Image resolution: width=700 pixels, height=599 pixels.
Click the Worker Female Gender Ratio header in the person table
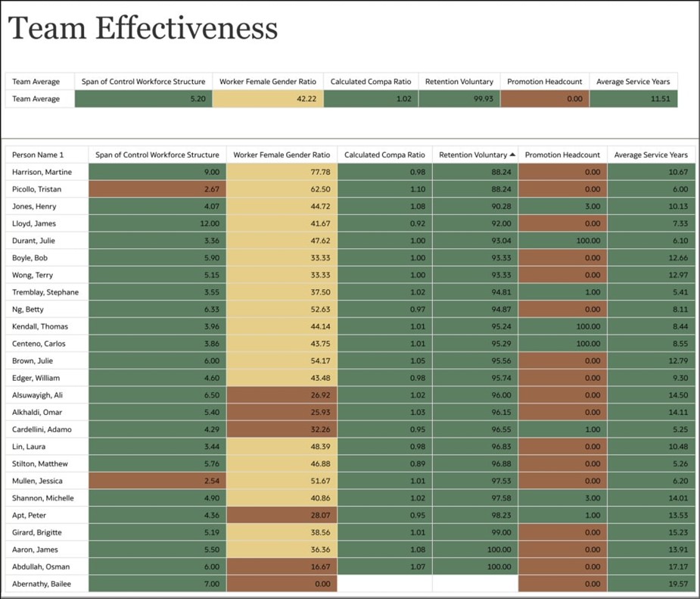pos(282,154)
